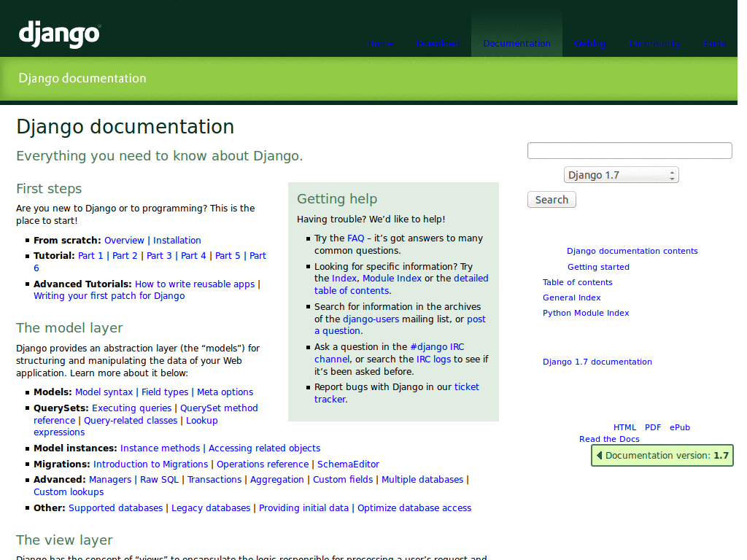The height and width of the screenshot is (560, 747).
Task: Open the Field types link
Action: coord(165,392)
